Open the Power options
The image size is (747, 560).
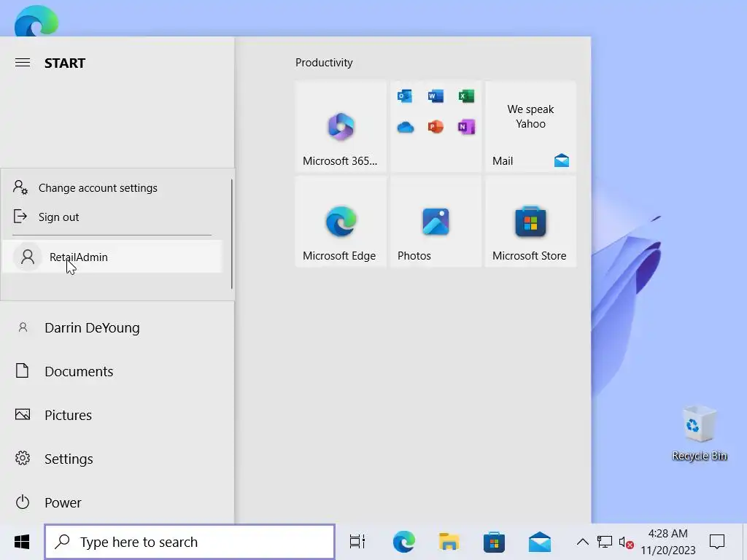click(117, 502)
